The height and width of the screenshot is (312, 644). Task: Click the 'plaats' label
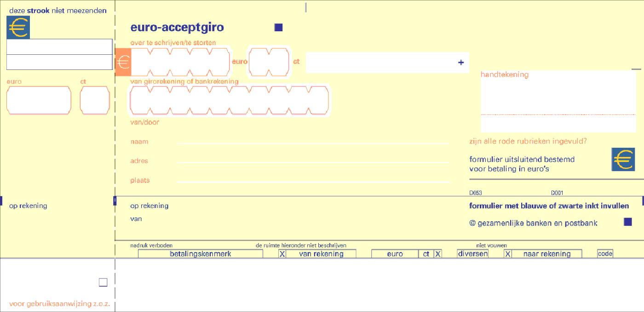140,180
